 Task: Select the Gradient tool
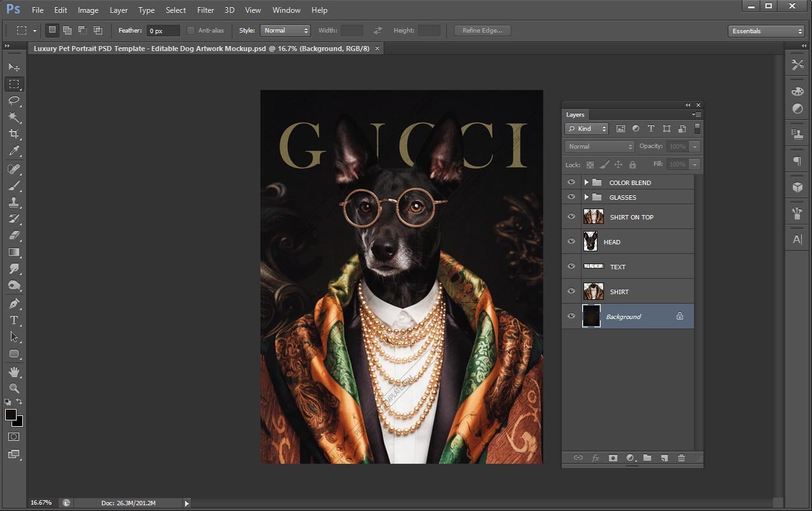click(14, 252)
